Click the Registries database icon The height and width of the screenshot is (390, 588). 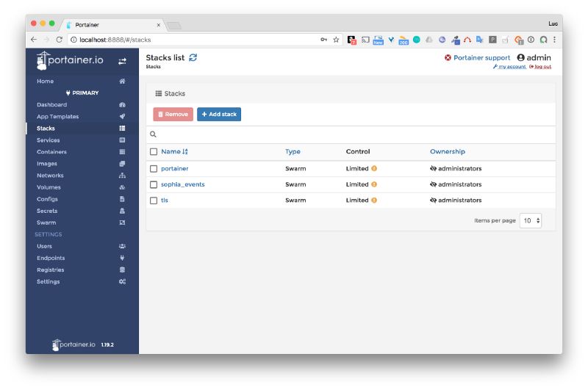pyautogui.click(x=122, y=270)
